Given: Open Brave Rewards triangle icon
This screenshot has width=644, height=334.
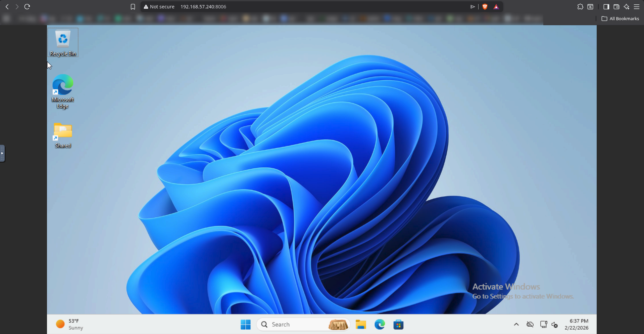Looking at the screenshot, I should tap(496, 7).
